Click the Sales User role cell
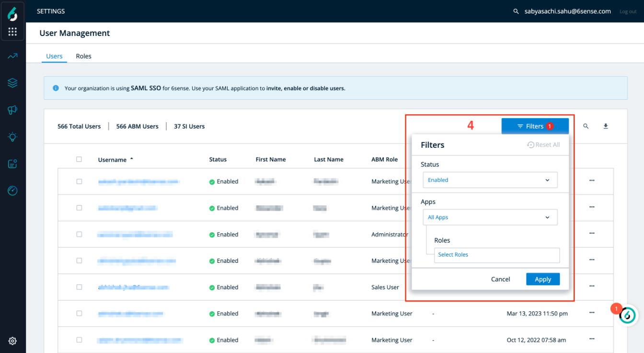 (385, 287)
